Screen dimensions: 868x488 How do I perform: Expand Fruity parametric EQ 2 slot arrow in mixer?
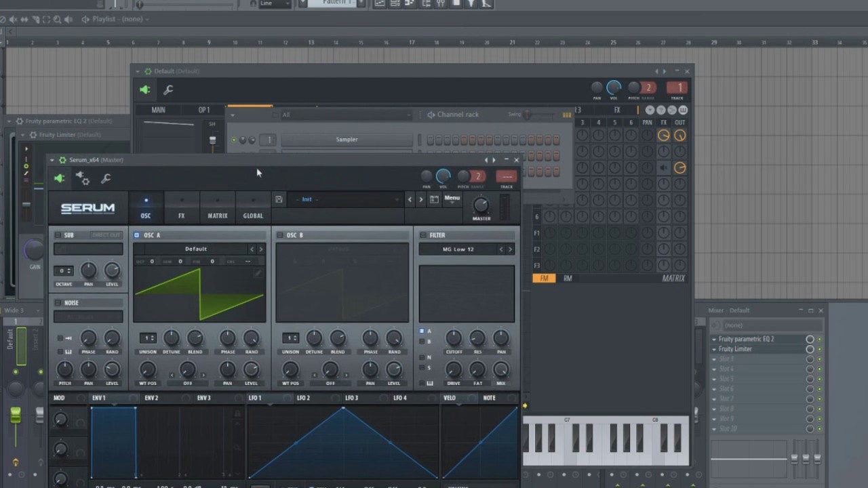point(714,339)
